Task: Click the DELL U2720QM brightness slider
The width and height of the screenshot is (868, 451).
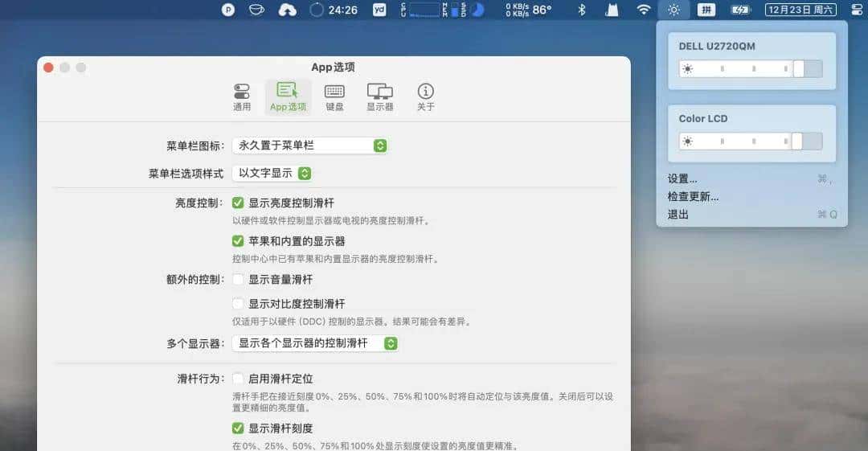Action: coord(751,69)
